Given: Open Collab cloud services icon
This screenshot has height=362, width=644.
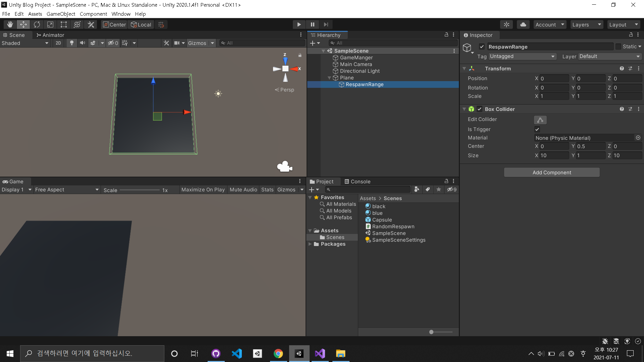Looking at the screenshot, I should pos(523,24).
